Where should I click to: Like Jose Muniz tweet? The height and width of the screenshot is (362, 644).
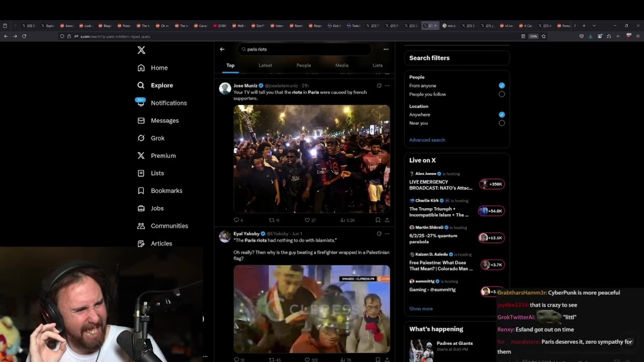(310, 220)
